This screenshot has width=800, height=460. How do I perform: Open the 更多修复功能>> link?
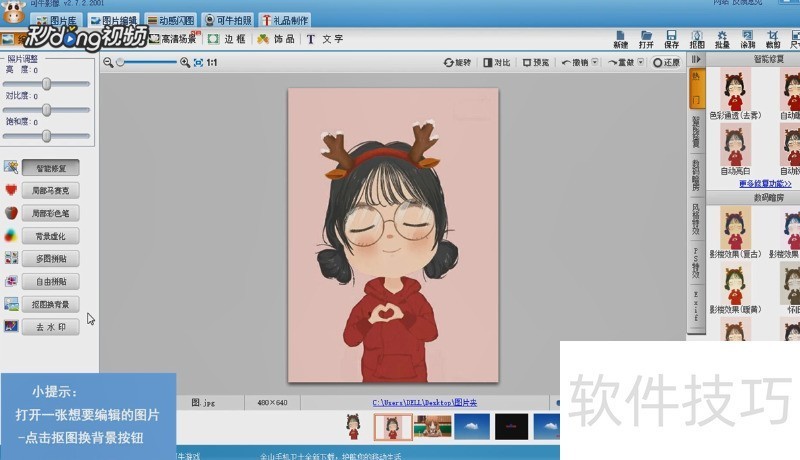pos(765,184)
